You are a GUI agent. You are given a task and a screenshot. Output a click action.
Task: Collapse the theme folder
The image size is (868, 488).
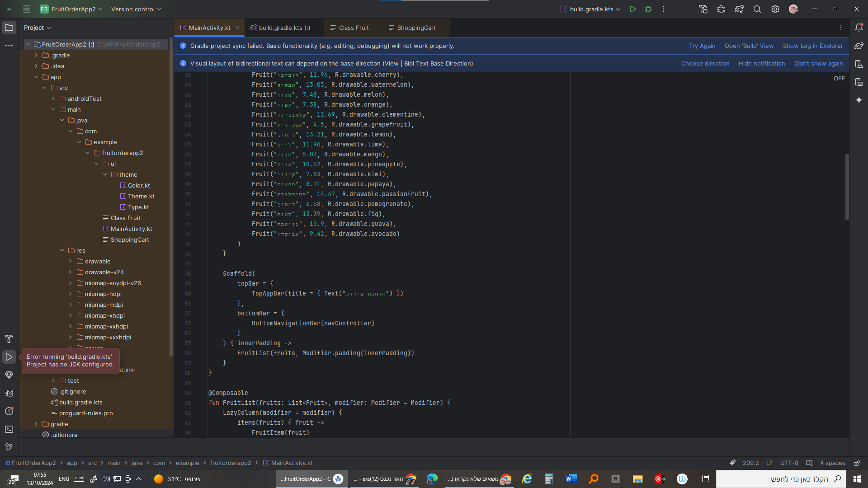pyautogui.click(x=105, y=174)
